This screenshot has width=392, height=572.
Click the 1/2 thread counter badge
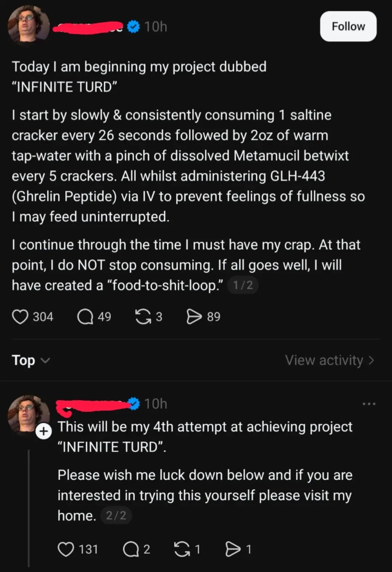(x=243, y=285)
